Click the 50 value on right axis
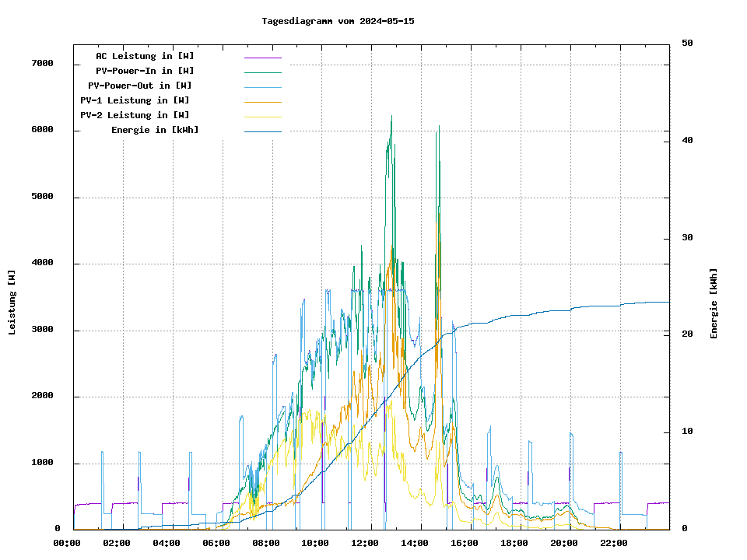This screenshot has height=560, width=747. 687,44
